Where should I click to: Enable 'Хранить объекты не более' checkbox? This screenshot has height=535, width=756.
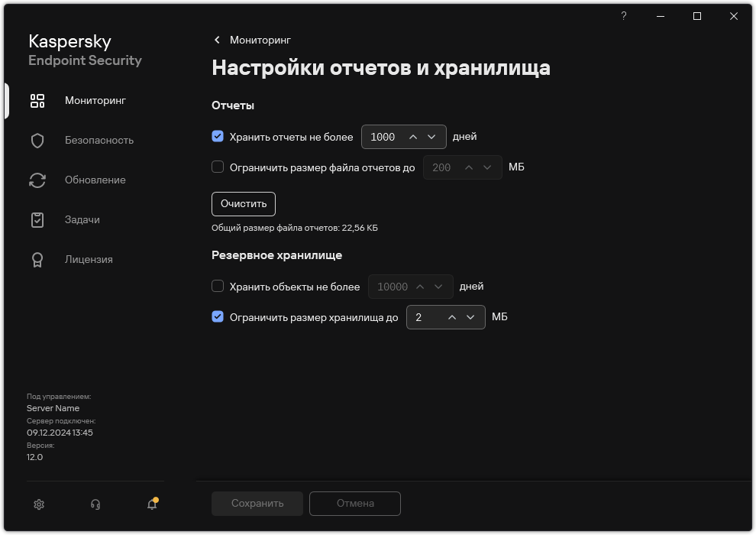218,286
